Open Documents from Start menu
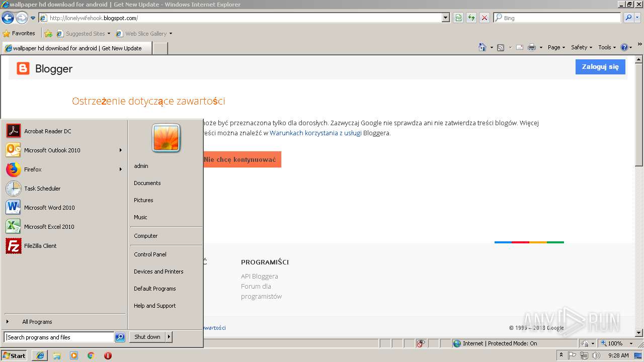This screenshot has height=362, width=644. pyautogui.click(x=147, y=183)
